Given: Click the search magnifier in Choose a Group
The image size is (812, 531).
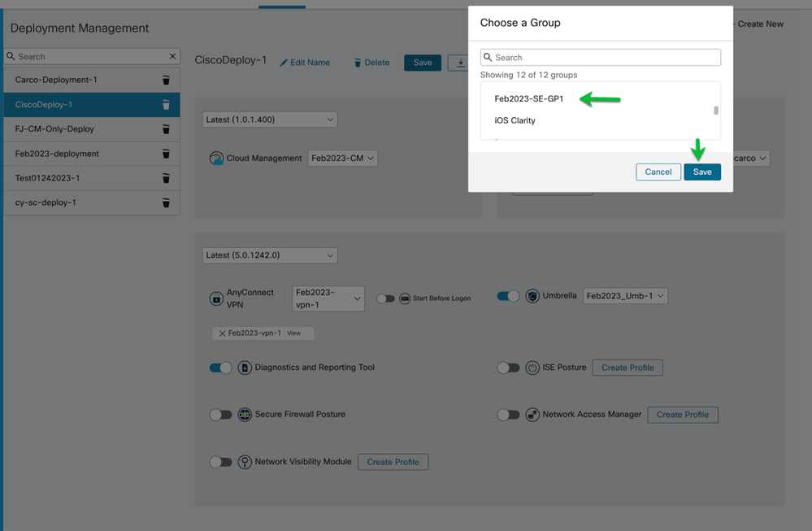Looking at the screenshot, I should point(488,57).
